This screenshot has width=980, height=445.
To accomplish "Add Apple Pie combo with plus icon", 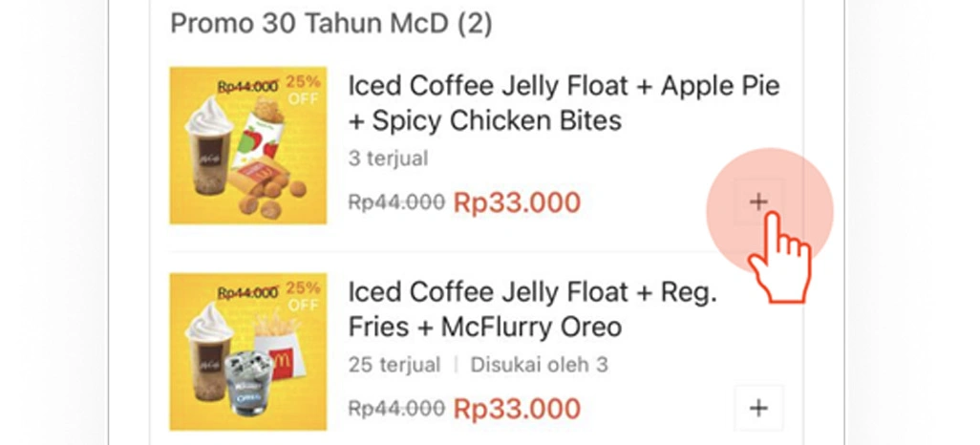I will tap(758, 201).
